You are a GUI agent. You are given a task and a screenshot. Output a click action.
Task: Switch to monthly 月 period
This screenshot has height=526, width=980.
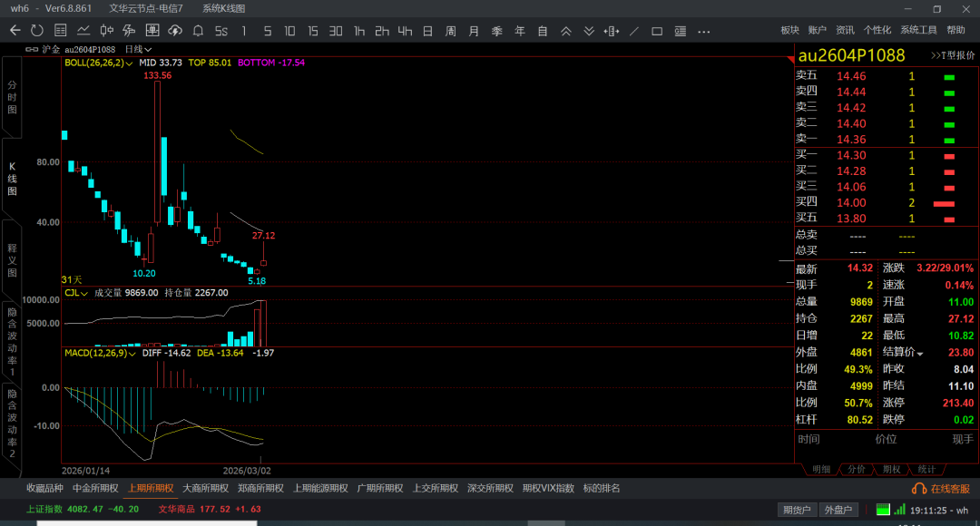point(474,31)
